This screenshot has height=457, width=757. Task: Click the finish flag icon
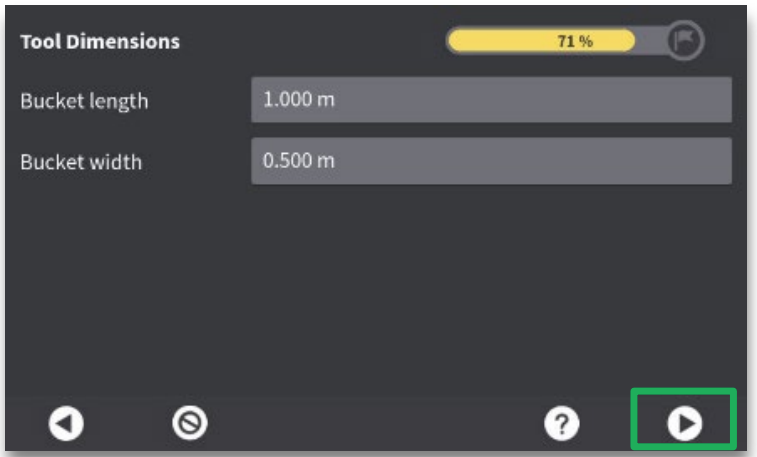pyautogui.click(x=687, y=41)
